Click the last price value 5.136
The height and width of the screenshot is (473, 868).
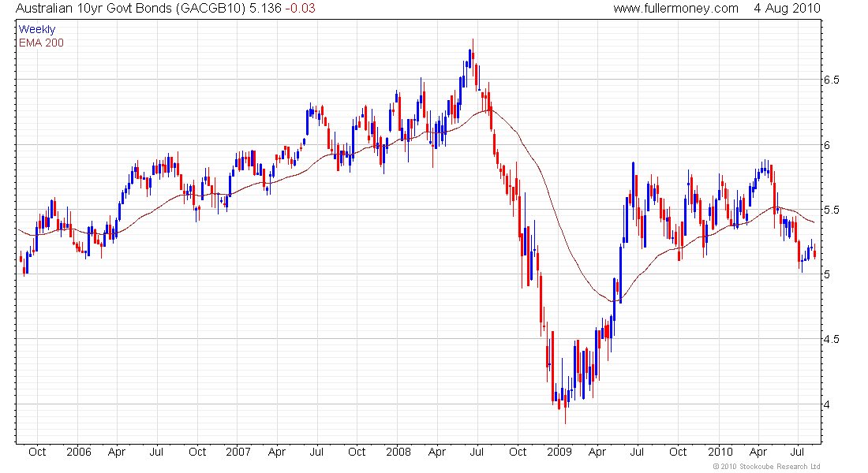pyautogui.click(x=265, y=9)
